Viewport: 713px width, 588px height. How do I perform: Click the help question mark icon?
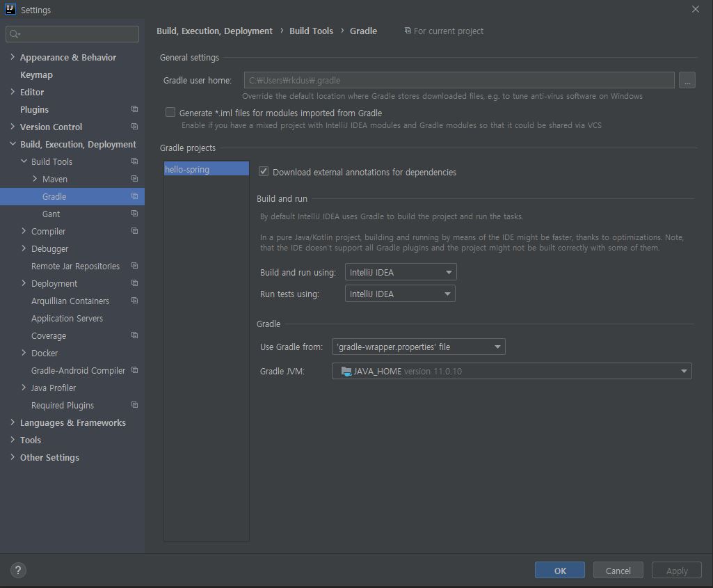coord(18,570)
